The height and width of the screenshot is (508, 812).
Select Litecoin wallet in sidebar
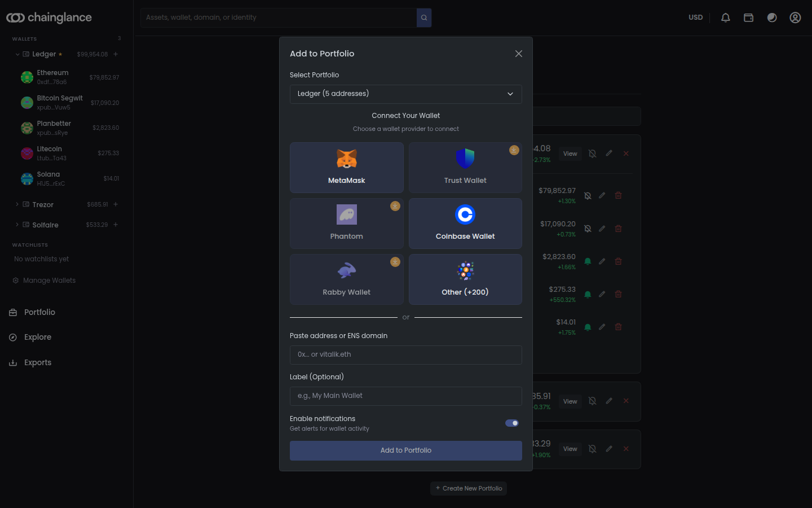[69, 154]
